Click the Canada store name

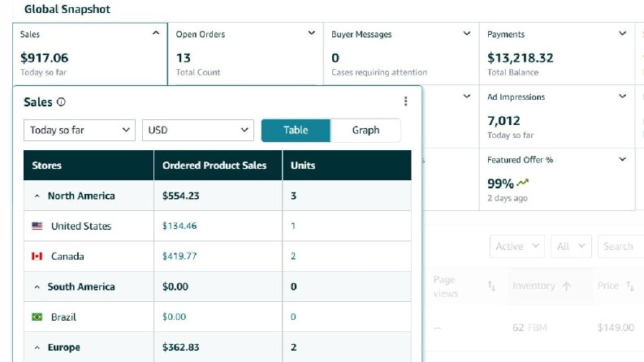click(x=67, y=256)
